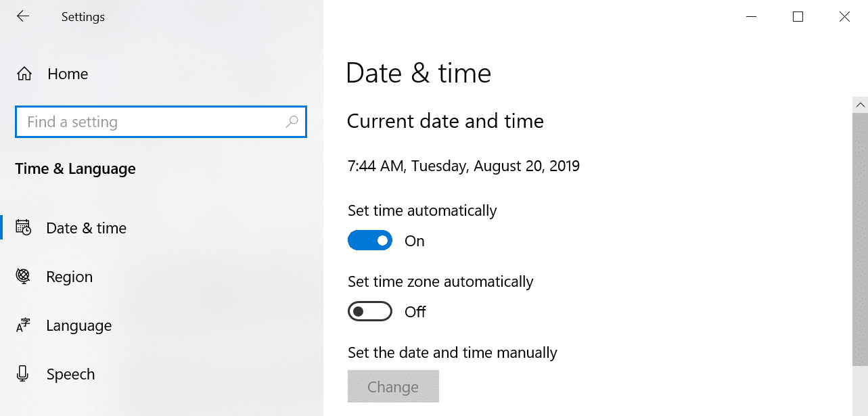The height and width of the screenshot is (416, 868).
Task: Click the Set time automatically toggle slider
Action: click(370, 240)
